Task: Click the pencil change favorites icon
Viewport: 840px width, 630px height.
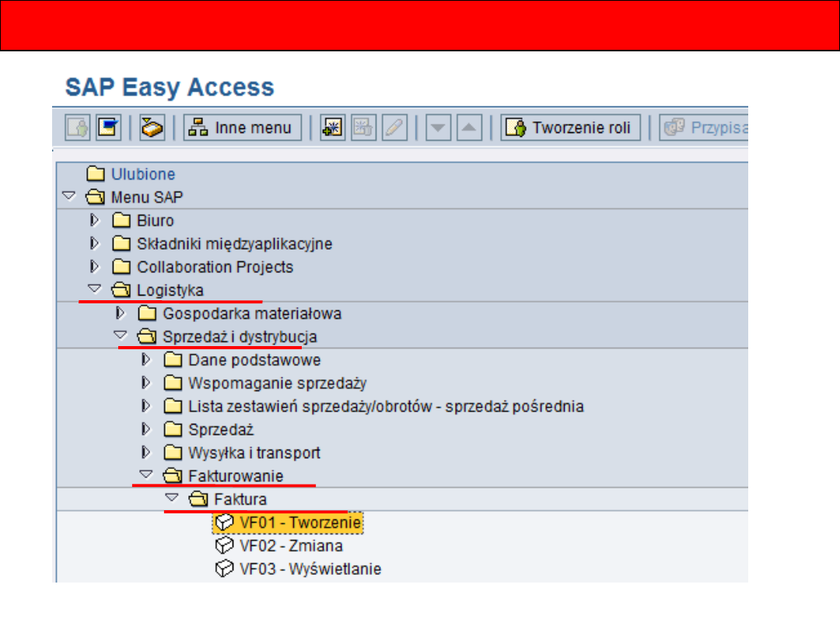Action: 394,128
